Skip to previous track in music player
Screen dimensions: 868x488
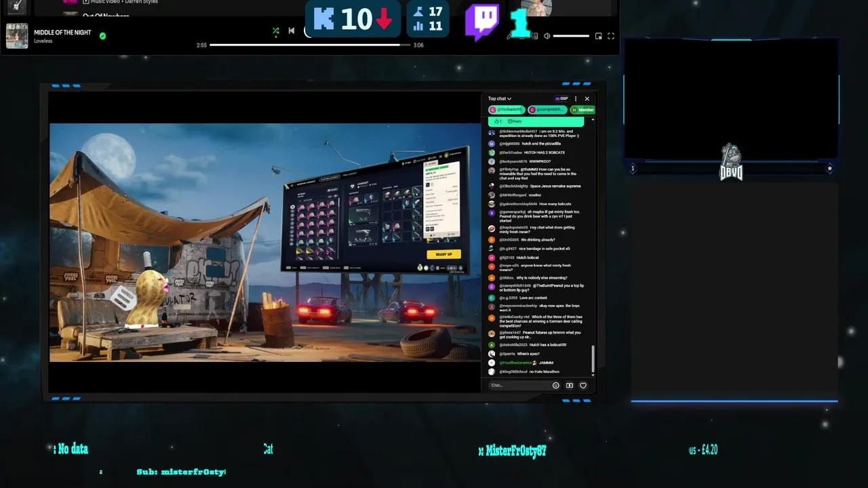(292, 30)
